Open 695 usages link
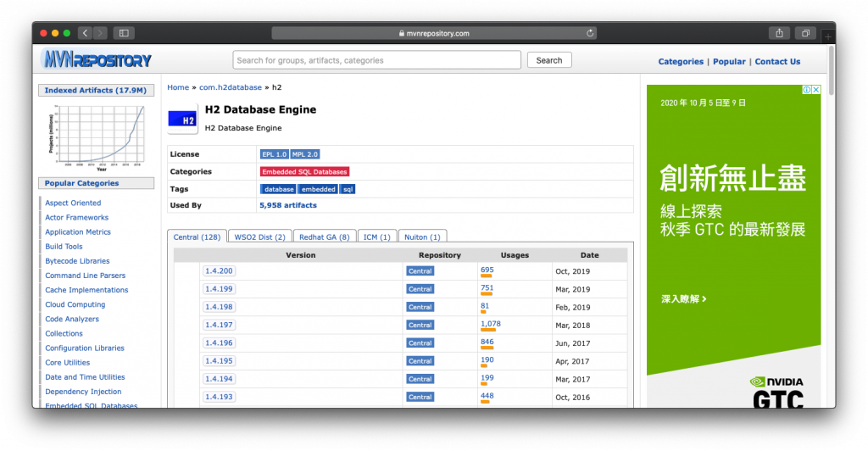The image size is (868, 451). [x=487, y=270]
